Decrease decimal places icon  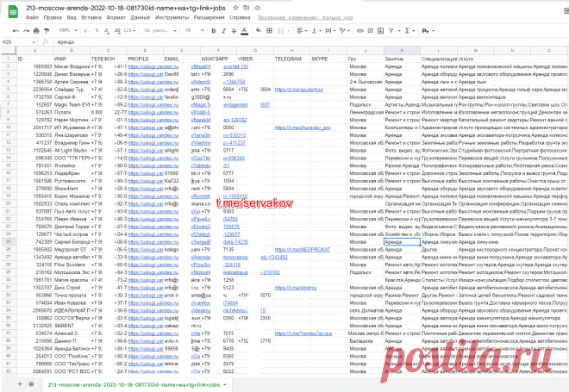coord(107,31)
